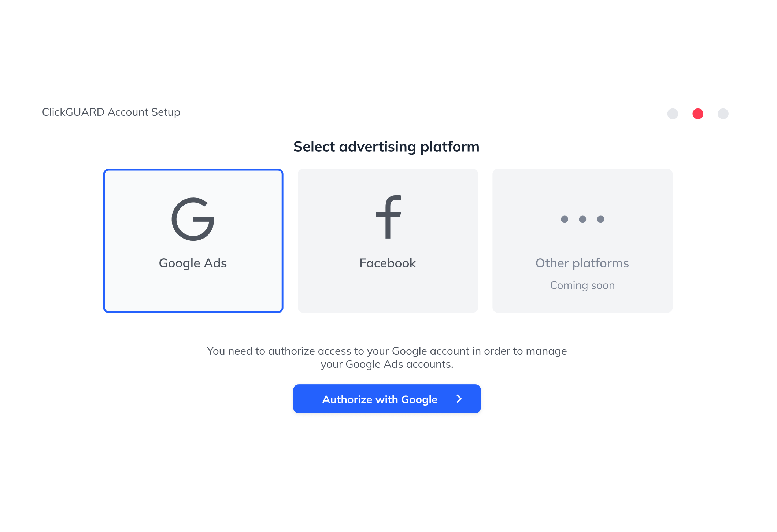Click the Coming soon caption
This screenshot has height=532, width=777.
pyautogui.click(x=582, y=285)
